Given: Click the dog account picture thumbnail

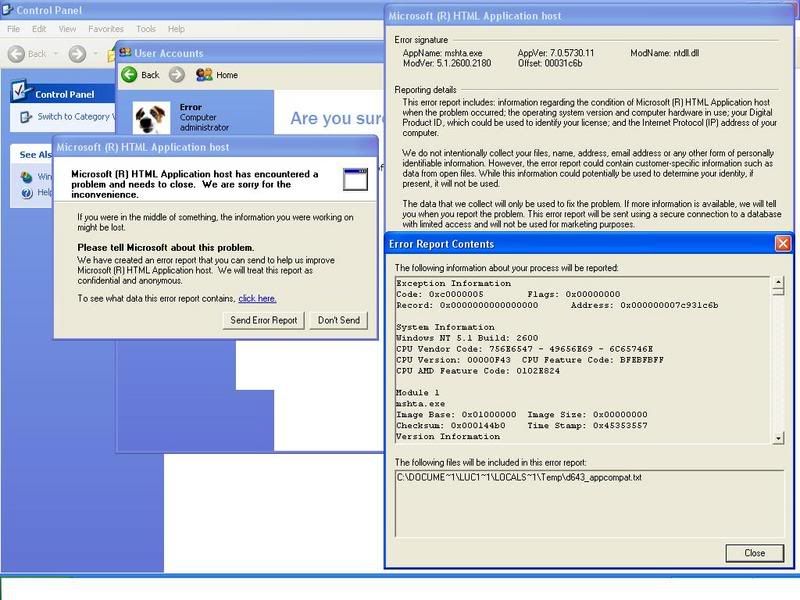Looking at the screenshot, I should 150,117.
